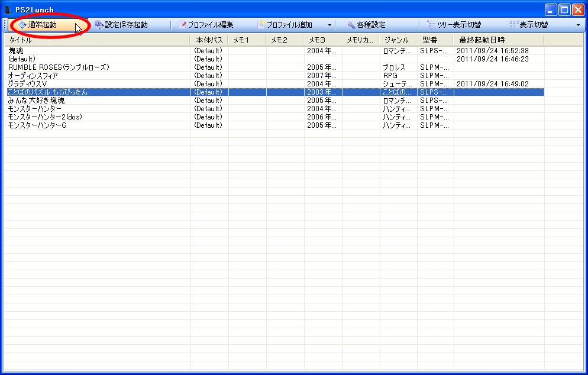Sort by メモ2 column header
Viewport: 588px width, 375px height.
[285, 40]
